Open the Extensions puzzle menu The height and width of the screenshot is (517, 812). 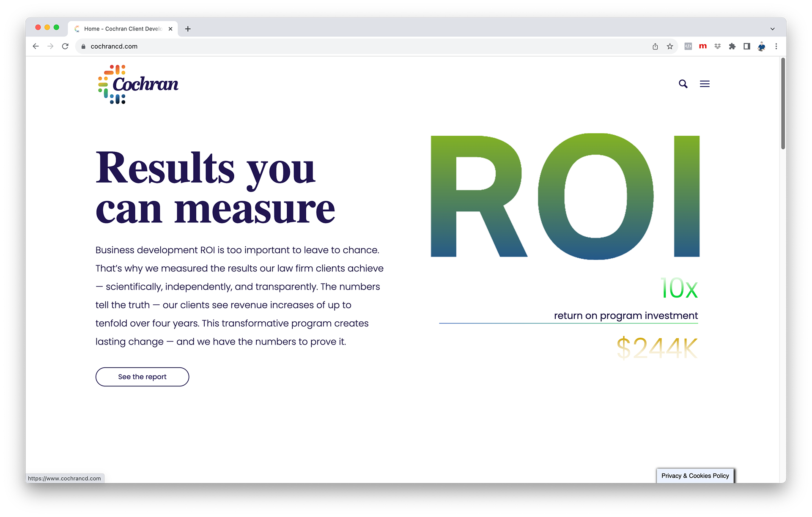[732, 47]
